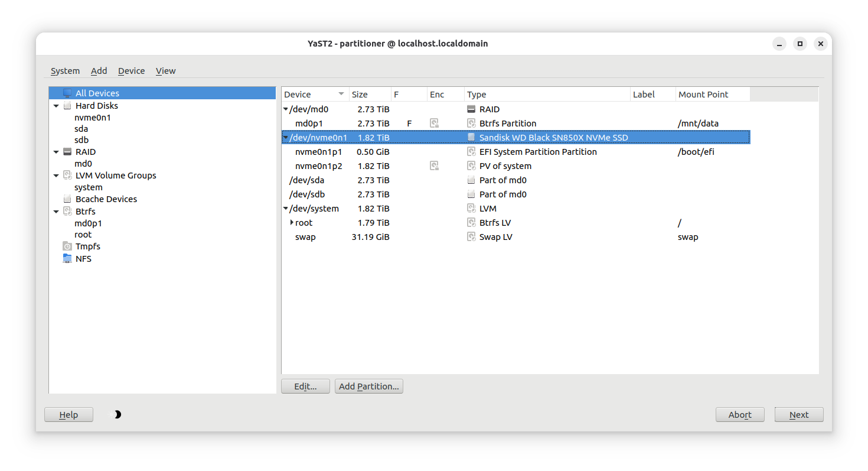Screen dimensions: 868x471
Task: Click the Size column header
Action: (x=370, y=95)
